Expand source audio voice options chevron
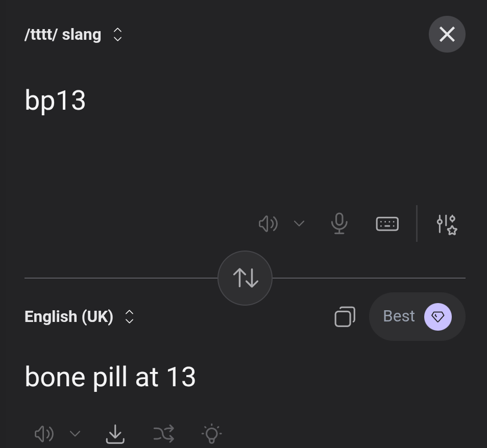Viewport: 487px width, 448px height. pyautogui.click(x=299, y=223)
